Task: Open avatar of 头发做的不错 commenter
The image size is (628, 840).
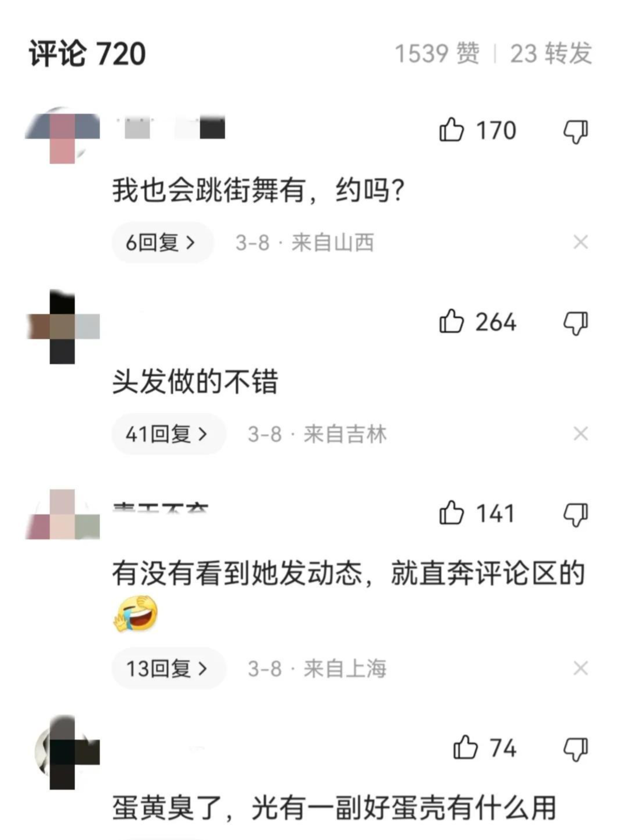Action: (62, 327)
